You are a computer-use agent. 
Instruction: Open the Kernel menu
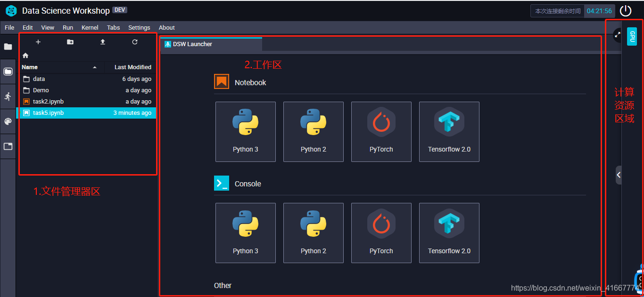(90, 28)
